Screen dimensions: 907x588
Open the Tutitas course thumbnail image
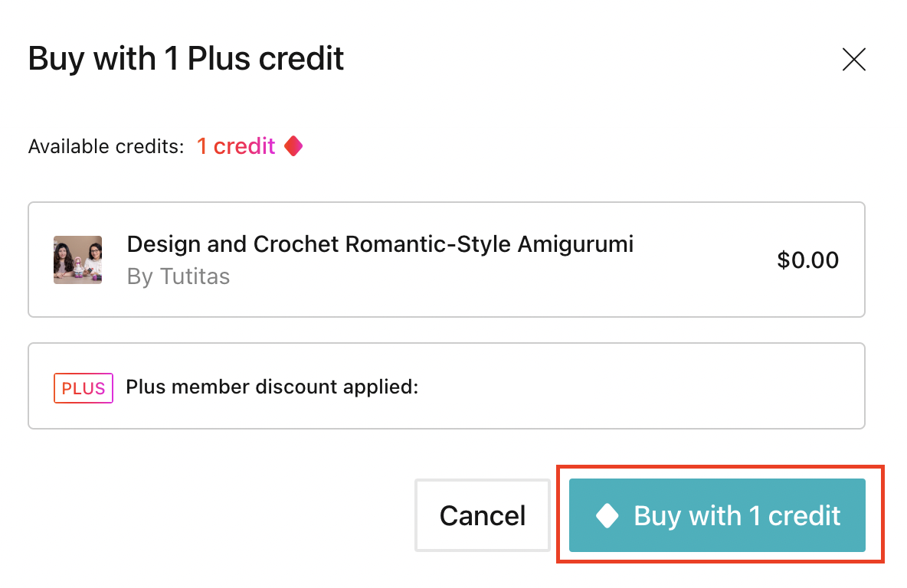pyautogui.click(x=78, y=260)
